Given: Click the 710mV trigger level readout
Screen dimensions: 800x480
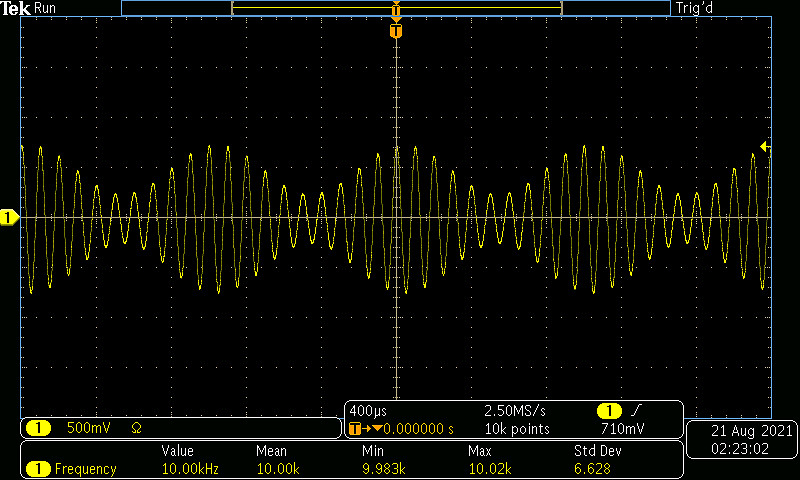Looking at the screenshot, I should pos(623,429).
